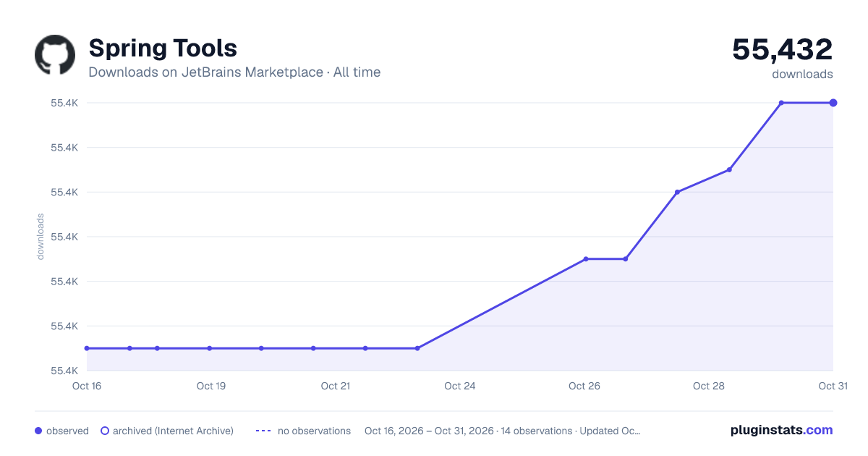
Task: Click the no observations dashed legend marker
Action: tap(263, 431)
